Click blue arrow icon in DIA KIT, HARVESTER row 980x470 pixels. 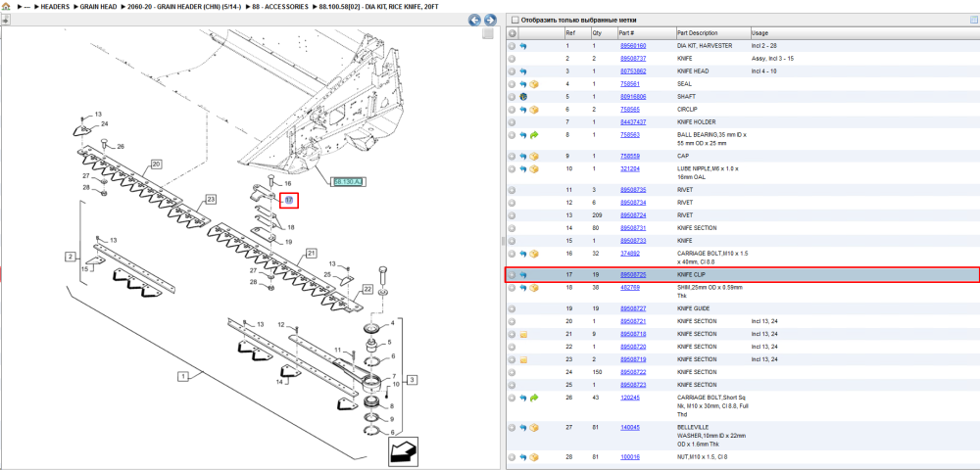(523, 46)
